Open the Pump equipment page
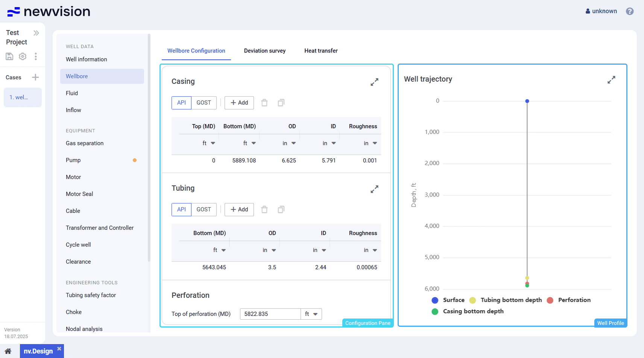Image resolution: width=644 pixels, height=358 pixels. point(73,160)
